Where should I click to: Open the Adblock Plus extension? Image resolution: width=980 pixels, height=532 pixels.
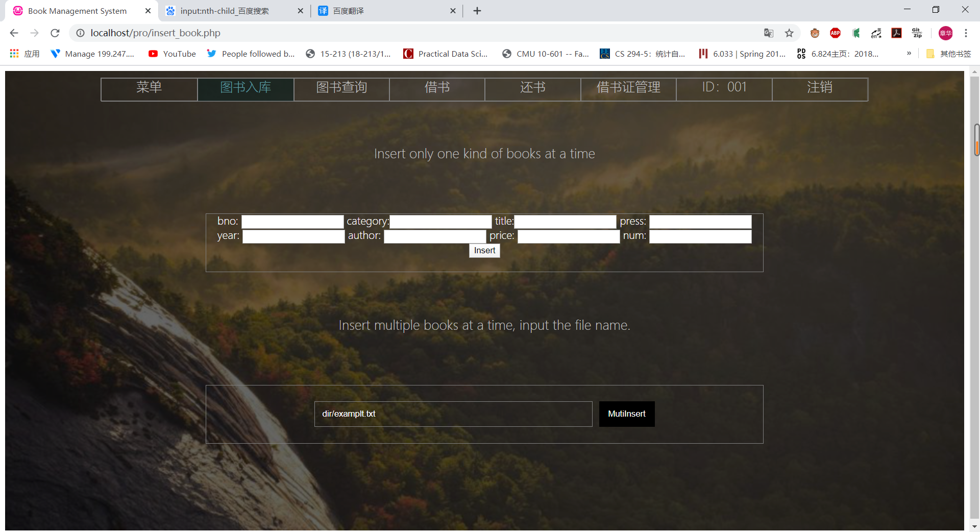836,33
